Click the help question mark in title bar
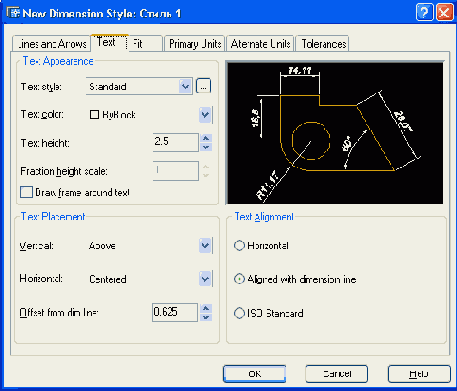This screenshot has width=457, height=391. point(424,13)
